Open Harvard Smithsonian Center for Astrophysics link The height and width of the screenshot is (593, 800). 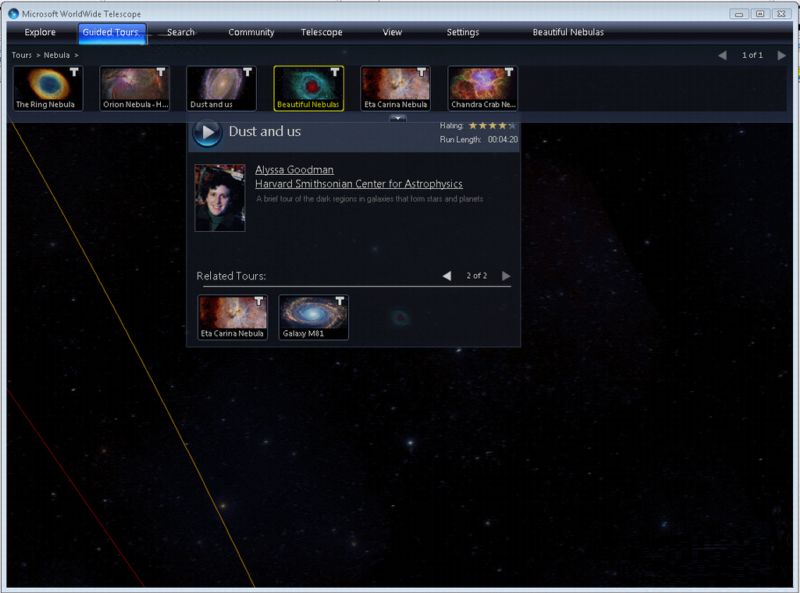[x=359, y=184]
